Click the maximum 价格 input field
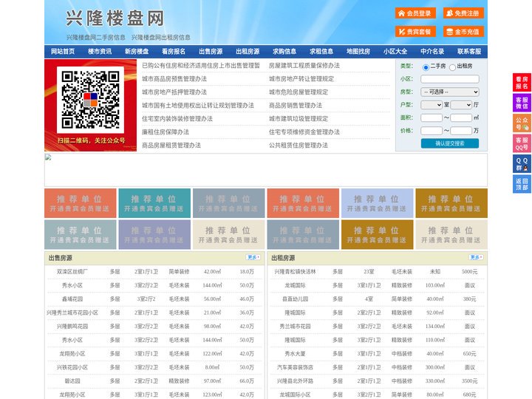The width and height of the screenshot is (532, 399). 461,131
